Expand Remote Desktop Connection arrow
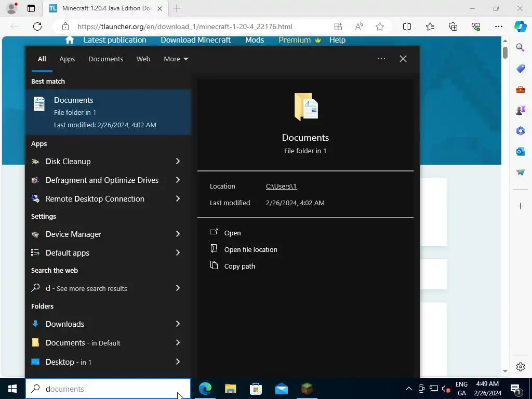532x399 pixels. [178, 198]
